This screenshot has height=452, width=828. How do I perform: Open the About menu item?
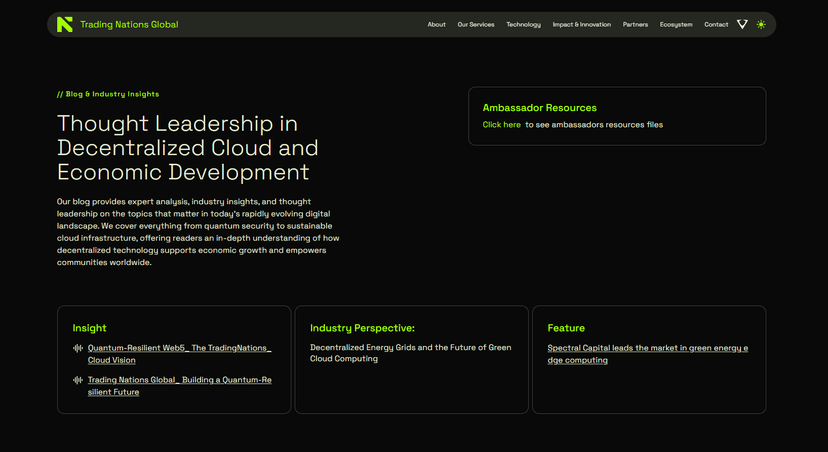tap(436, 24)
